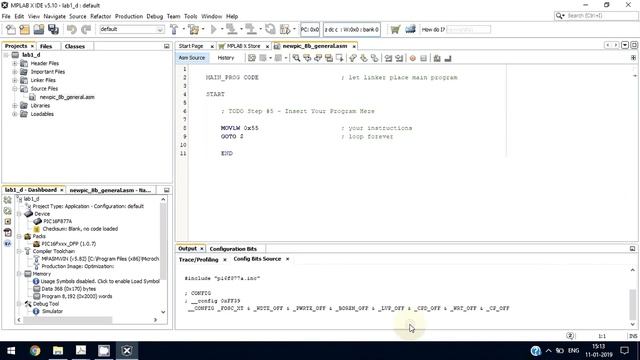Screen dimensions: 640x360
Task: Open the Debug menu
Action: click(x=154, y=16)
